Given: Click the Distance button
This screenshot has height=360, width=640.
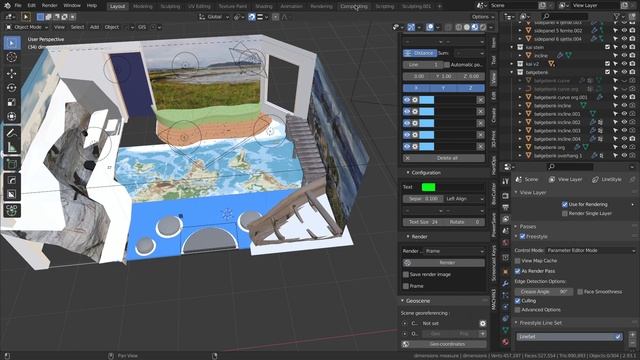Looking at the screenshot, I should (420, 53).
